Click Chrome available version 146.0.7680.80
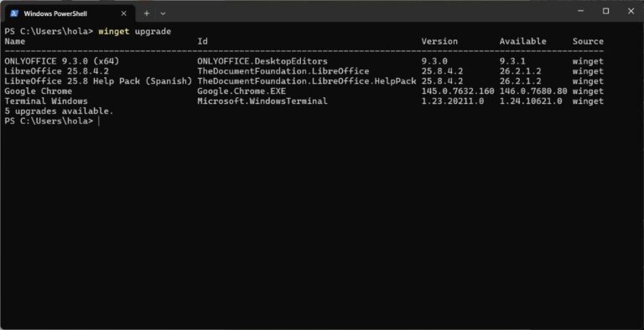This screenshot has width=644, height=330. point(533,91)
